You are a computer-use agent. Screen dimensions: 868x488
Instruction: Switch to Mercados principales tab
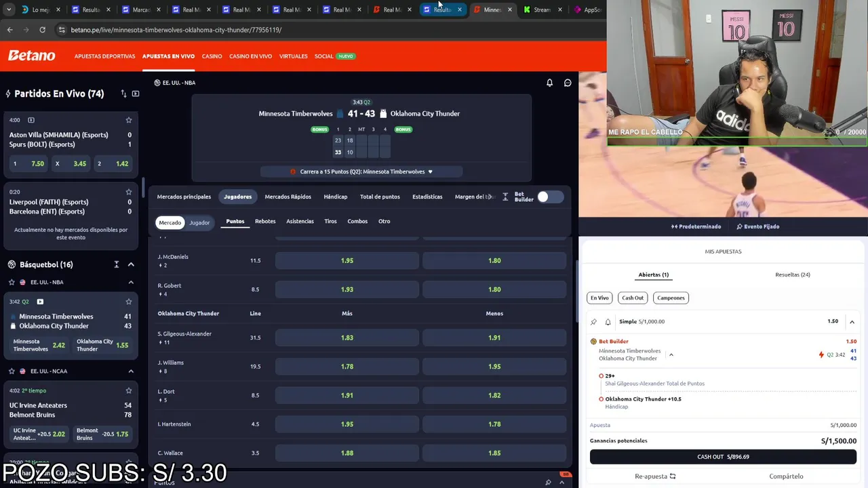(x=184, y=197)
